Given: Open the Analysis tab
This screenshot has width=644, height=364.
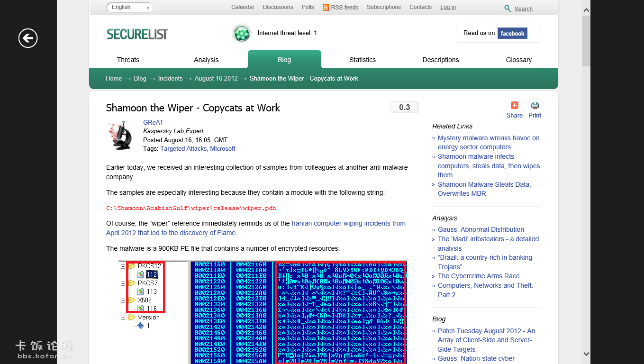Looking at the screenshot, I should 206,60.
